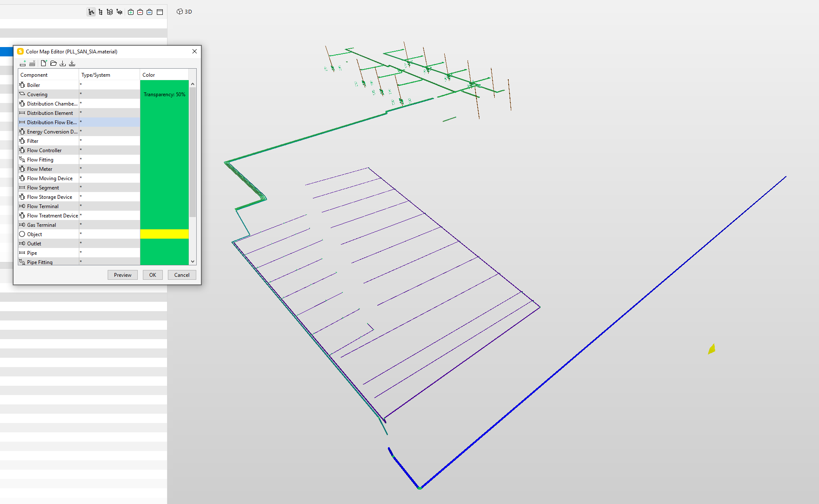Click the tree view icon with the cube
The height and width of the screenshot is (504, 819).
point(120,12)
